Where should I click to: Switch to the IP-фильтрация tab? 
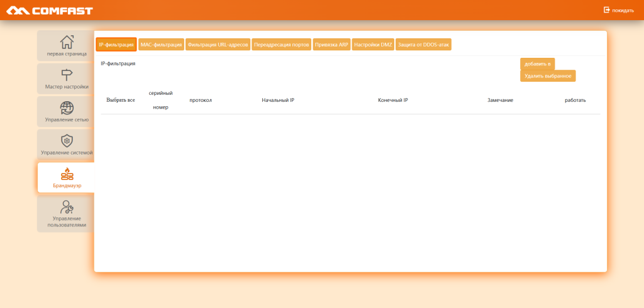(116, 45)
